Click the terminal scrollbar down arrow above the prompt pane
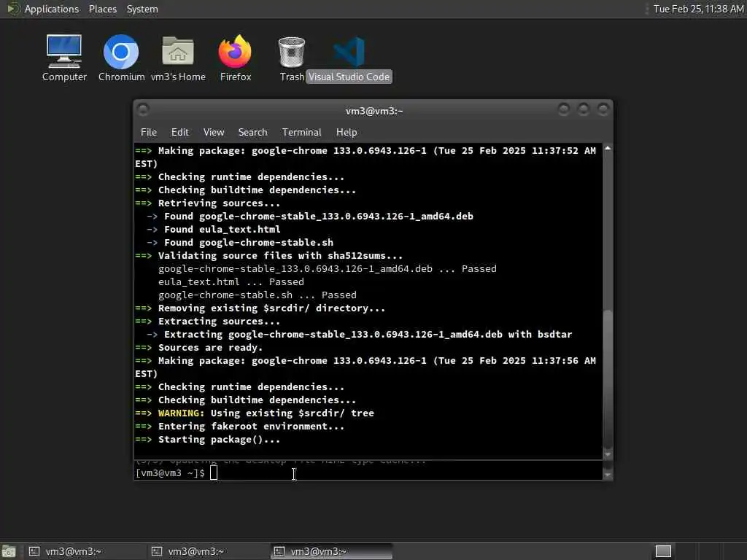Screen dimensions: 747x560 608,454
